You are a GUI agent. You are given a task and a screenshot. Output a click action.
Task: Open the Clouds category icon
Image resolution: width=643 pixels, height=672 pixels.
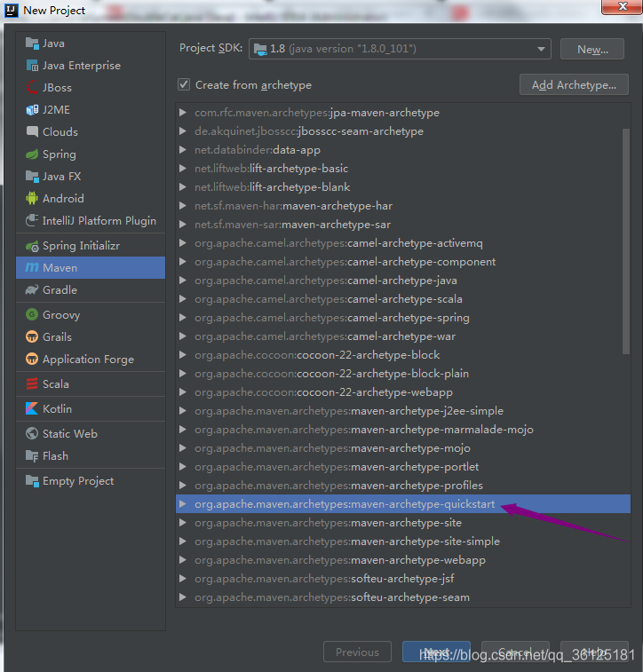pyautogui.click(x=32, y=131)
